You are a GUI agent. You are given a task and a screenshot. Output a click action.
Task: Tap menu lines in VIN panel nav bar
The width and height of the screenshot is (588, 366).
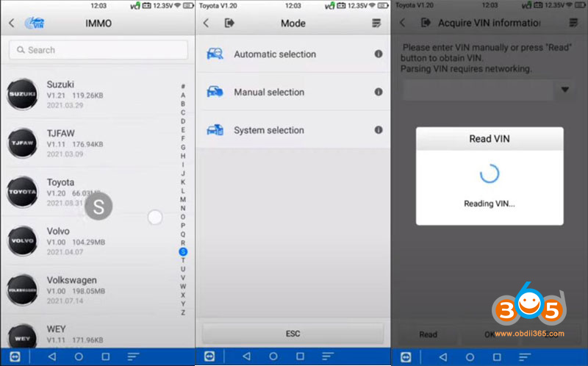pyautogui.click(x=525, y=357)
